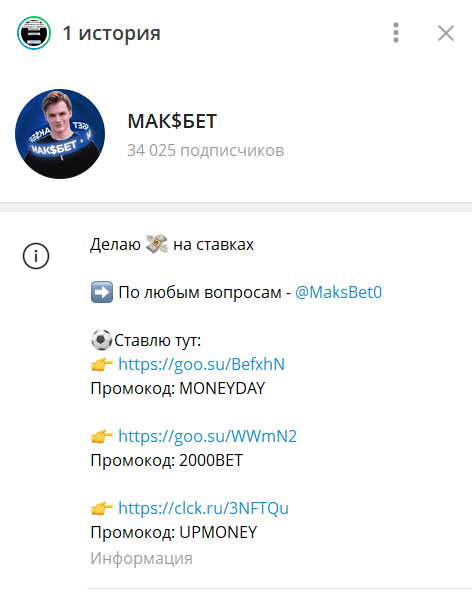The height and width of the screenshot is (608, 472).
Task: Click the 34 025 подписчиков subscriber count
Action: coord(206,150)
